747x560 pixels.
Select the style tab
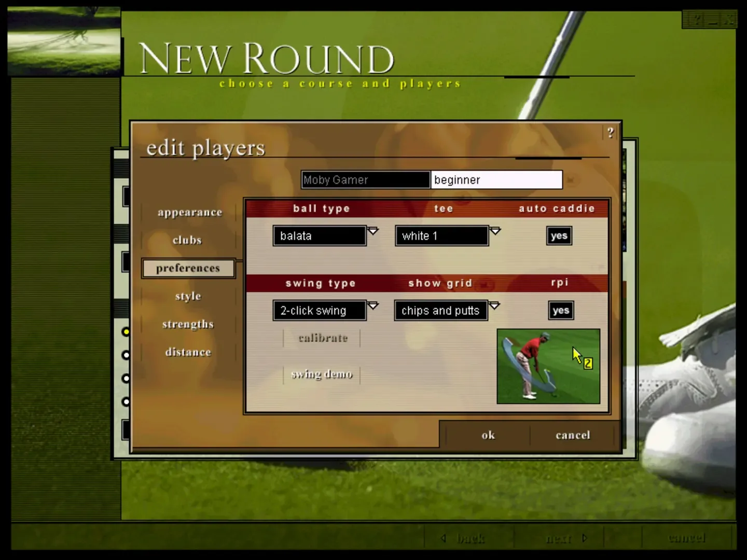pyautogui.click(x=188, y=296)
